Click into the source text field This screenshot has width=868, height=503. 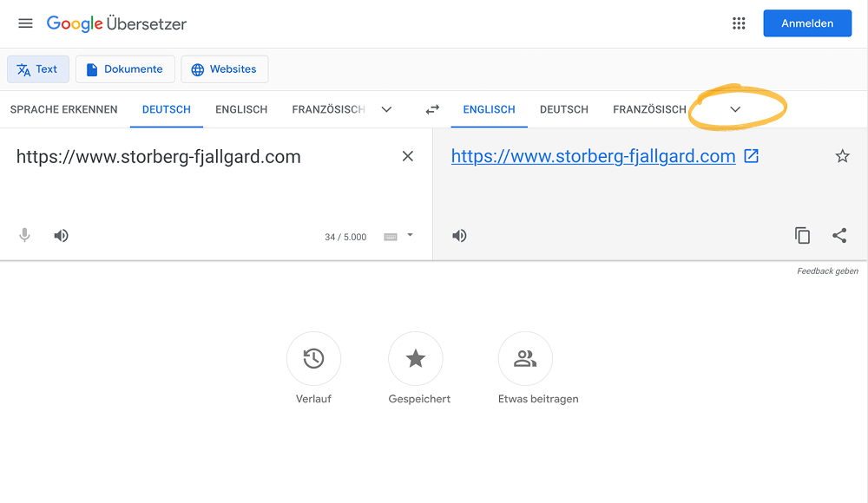[200, 177]
